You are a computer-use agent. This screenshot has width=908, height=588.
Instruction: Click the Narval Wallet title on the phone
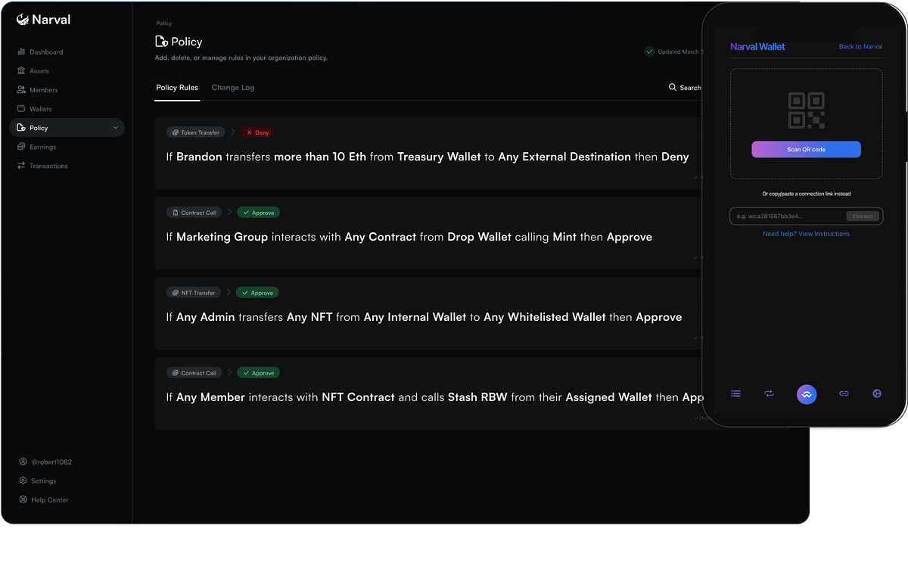coord(757,47)
